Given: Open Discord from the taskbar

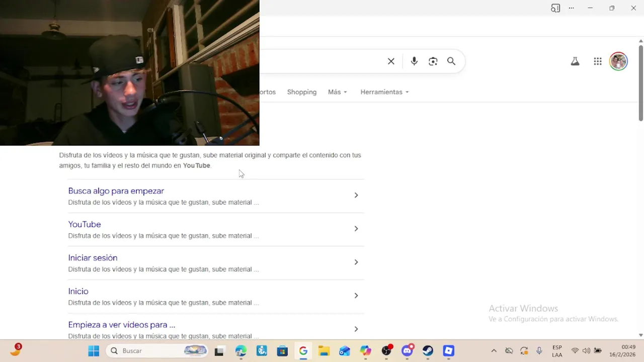Looking at the screenshot, I should (407, 351).
